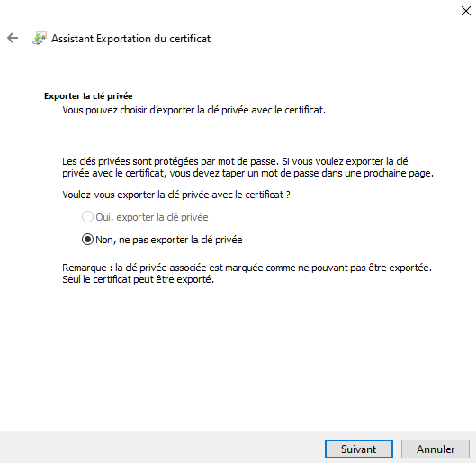Click the 'privée avec le certificat, vous devez taper' line
Viewport: 476px width, 463px height.
(247, 173)
